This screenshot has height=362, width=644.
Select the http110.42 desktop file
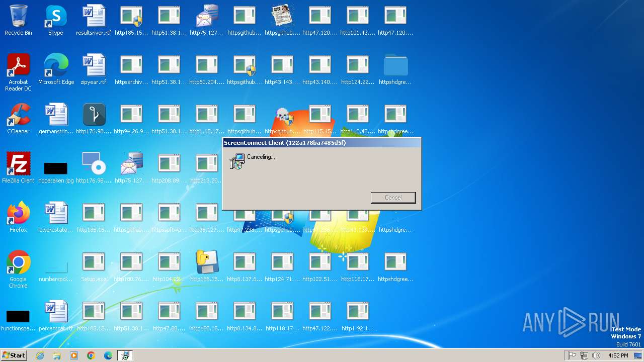point(358,119)
